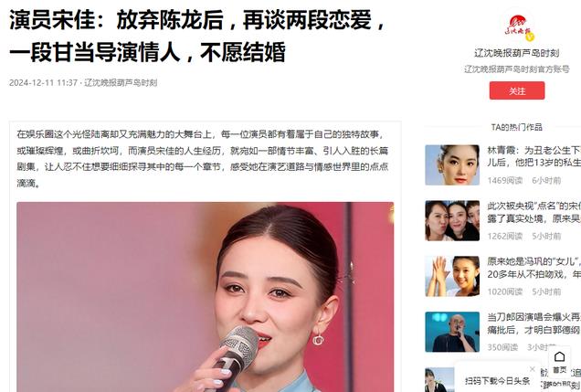The image size is (581, 392).
Task: Open the 央视点名 article thumbnail
Action: (x=452, y=220)
